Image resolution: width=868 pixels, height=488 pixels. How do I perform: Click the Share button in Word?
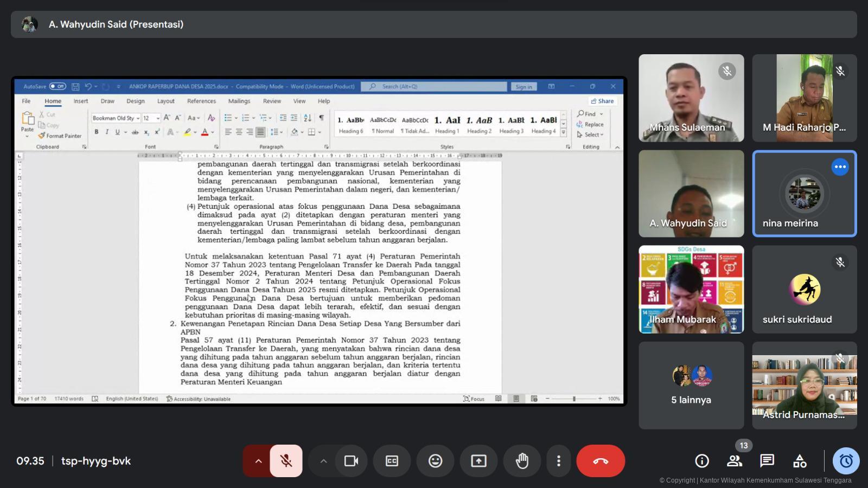pos(603,101)
